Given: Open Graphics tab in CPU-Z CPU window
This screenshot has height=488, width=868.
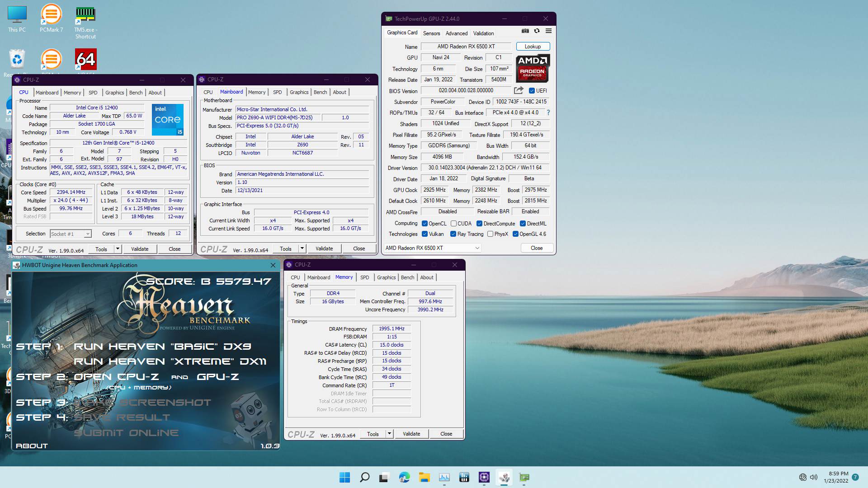Looking at the screenshot, I should tap(114, 93).
